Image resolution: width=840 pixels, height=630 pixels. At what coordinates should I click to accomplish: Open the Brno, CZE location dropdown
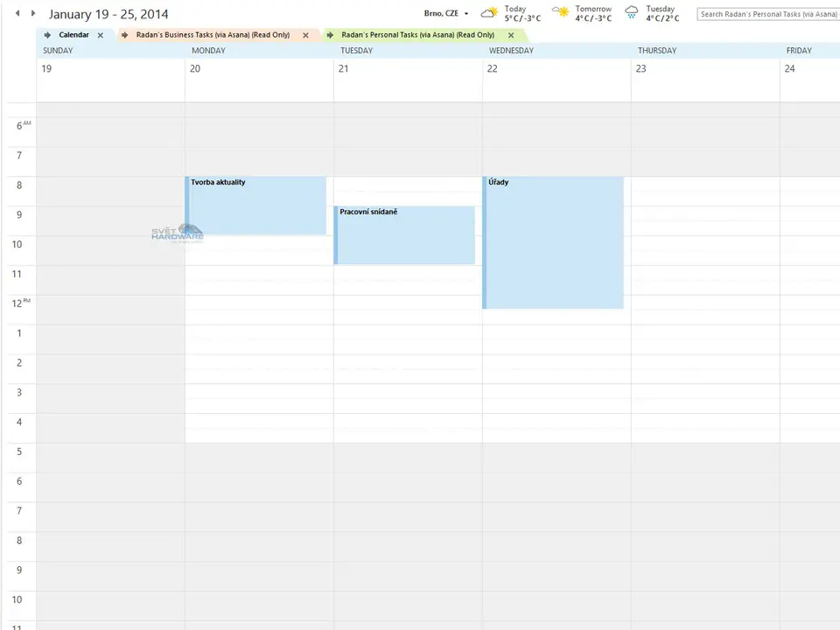point(465,14)
